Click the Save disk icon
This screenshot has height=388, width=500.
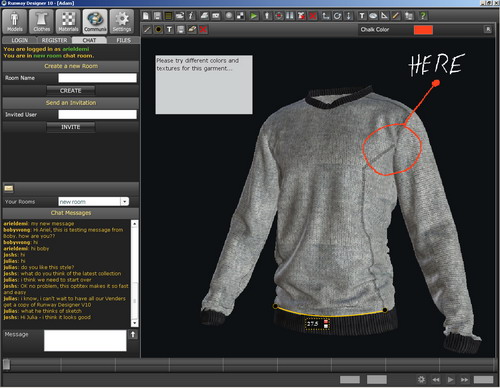tap(157, 16)
